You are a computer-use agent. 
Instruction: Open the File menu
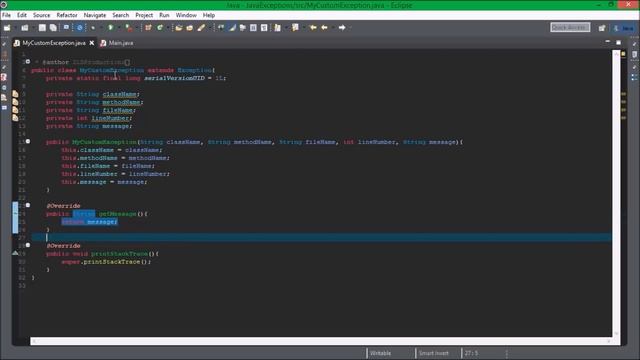(7, 15)
